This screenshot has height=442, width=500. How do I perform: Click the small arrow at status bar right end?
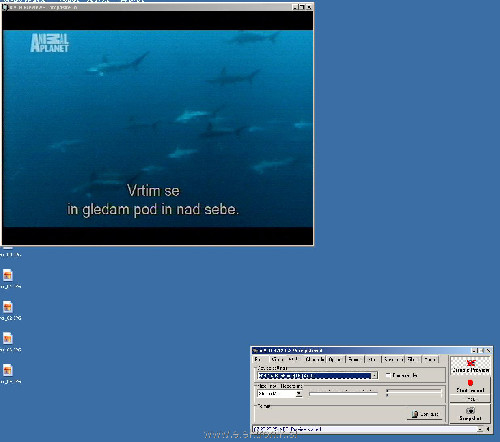click(488, 429)
